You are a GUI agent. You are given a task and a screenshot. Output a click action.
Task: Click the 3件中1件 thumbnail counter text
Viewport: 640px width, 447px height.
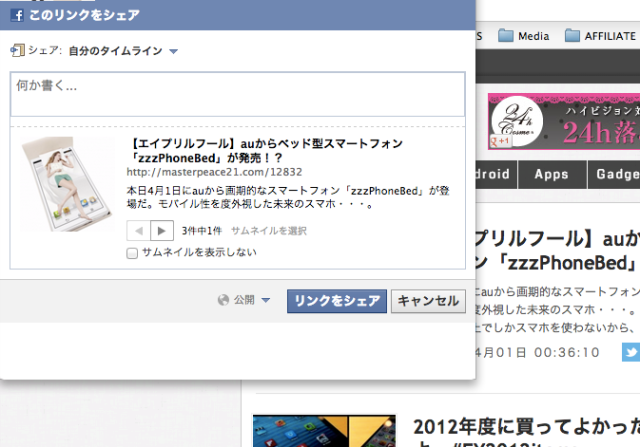coord(202,231)
